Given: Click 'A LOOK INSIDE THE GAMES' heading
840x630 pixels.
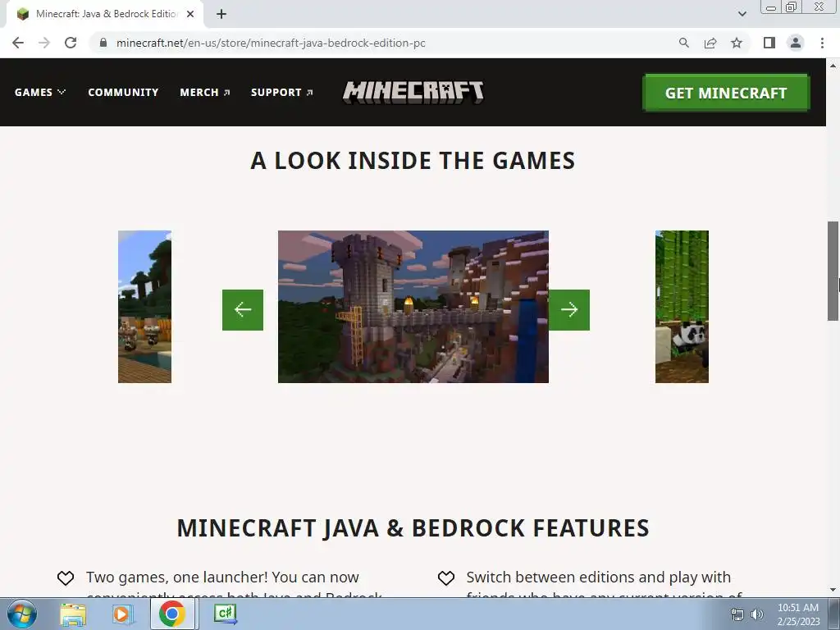Looking at the screenshot, I should [x=413, y=161].
